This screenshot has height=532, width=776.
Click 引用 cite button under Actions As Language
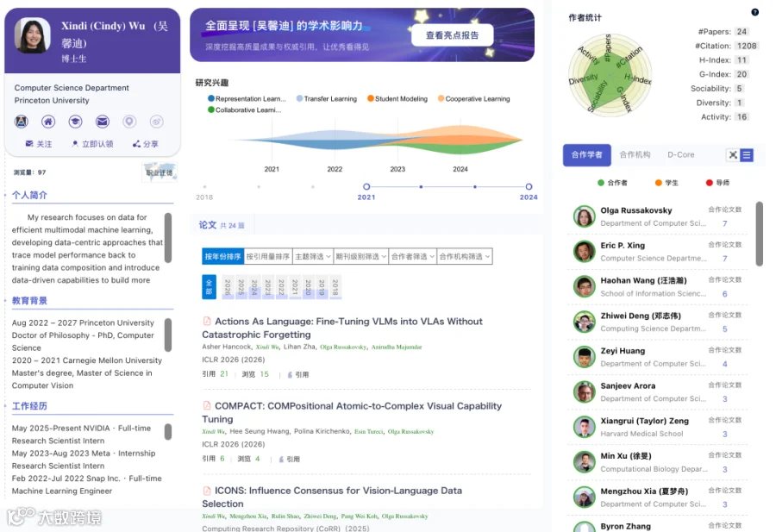[x=298, y=374]
